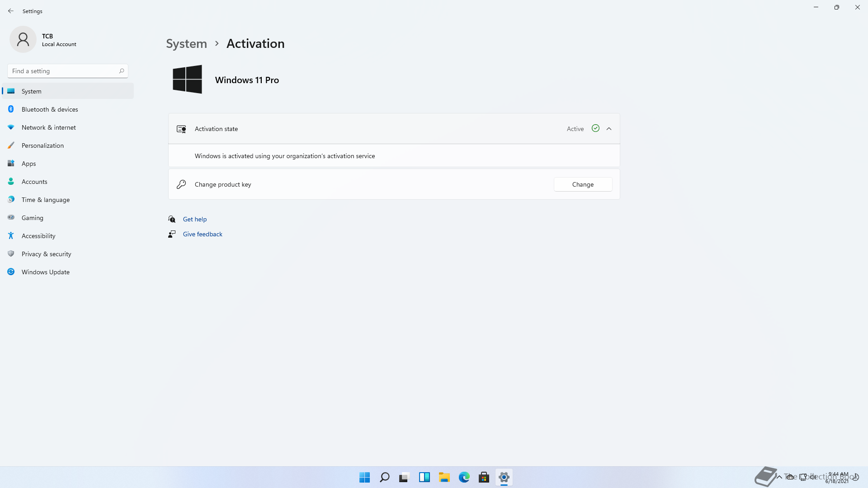Click System in the breadcrumb
Image resolution: width=868 pixels, height=488 pixels.
pyautogui.click(x=186, y=43)
